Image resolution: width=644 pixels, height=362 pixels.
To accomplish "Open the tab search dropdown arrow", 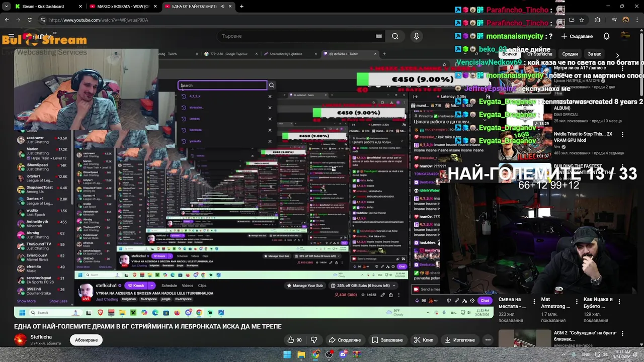I will pos(7,7).
